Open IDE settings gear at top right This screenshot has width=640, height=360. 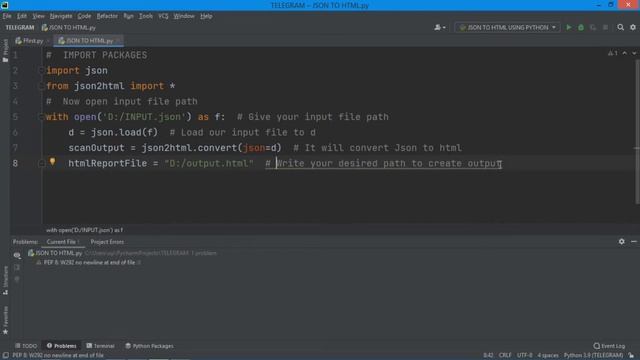pyautogui.click(x=633, y=27)
